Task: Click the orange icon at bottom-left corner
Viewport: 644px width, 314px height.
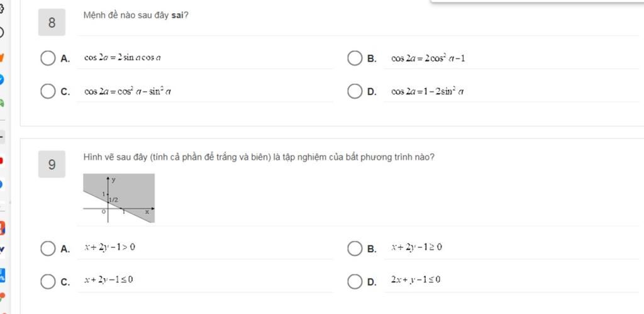Action: click(3, 295)
